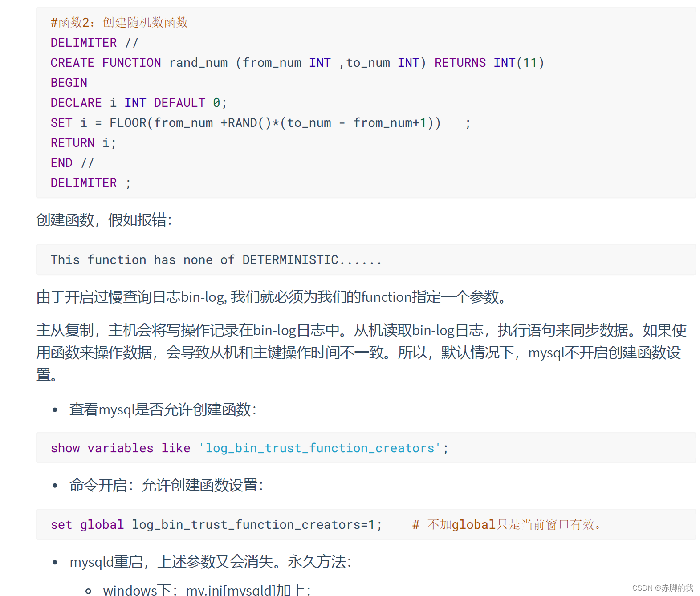This screenshot has height=596, width=700.
Task: Click the first 'DELIMITER //' code line
Action: 94,43
